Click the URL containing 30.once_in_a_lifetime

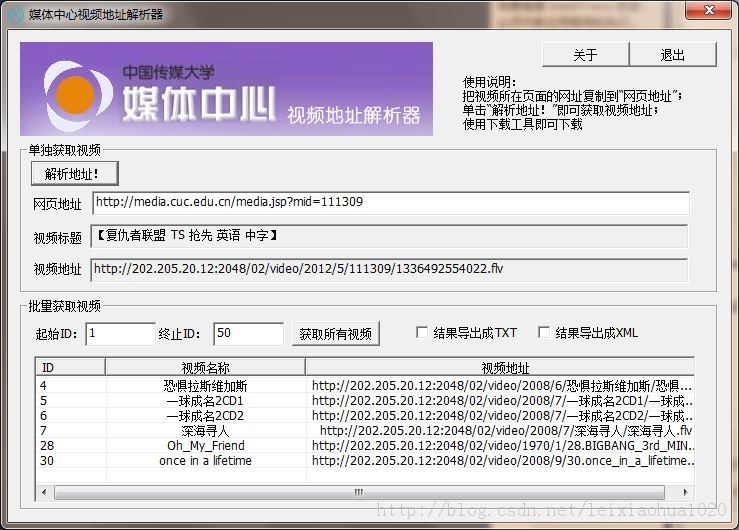pos(502,461)
